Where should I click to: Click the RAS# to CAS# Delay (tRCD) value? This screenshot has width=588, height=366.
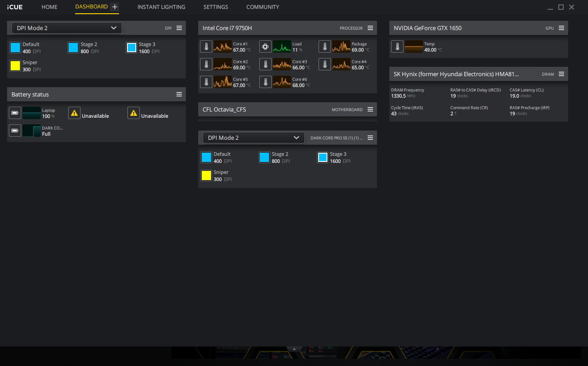click(x=459, y=96)
